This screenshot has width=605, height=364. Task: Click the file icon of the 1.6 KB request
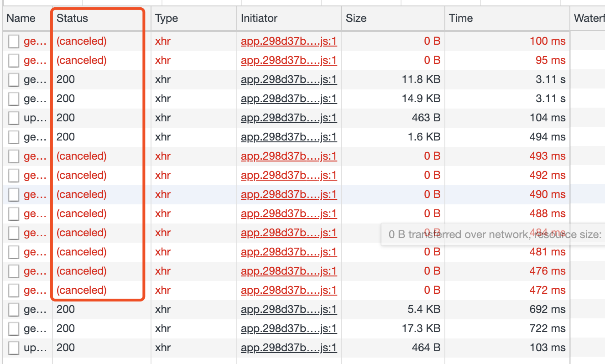coord(14,137)
